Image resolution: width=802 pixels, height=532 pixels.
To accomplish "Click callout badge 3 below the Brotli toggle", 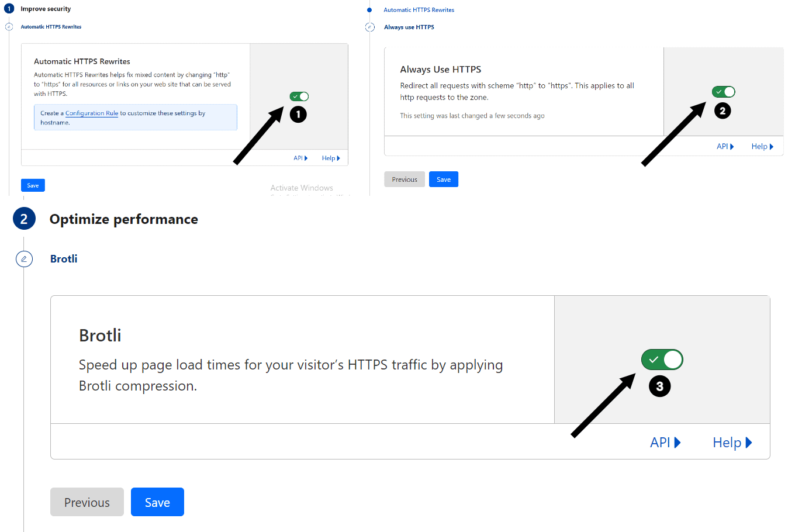I will 659,386.
